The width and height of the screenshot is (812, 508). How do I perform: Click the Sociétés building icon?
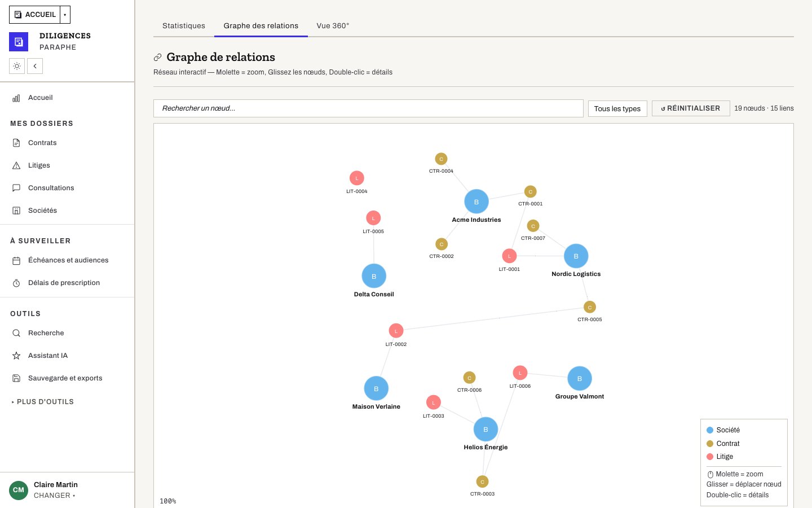click(x=16, y=211)
